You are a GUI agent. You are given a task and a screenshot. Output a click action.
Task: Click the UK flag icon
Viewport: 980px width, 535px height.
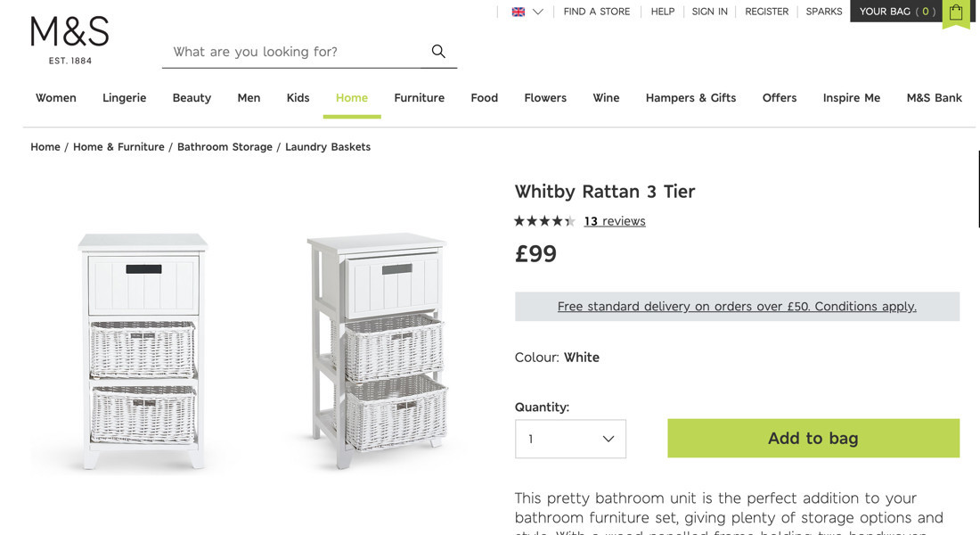519,12
